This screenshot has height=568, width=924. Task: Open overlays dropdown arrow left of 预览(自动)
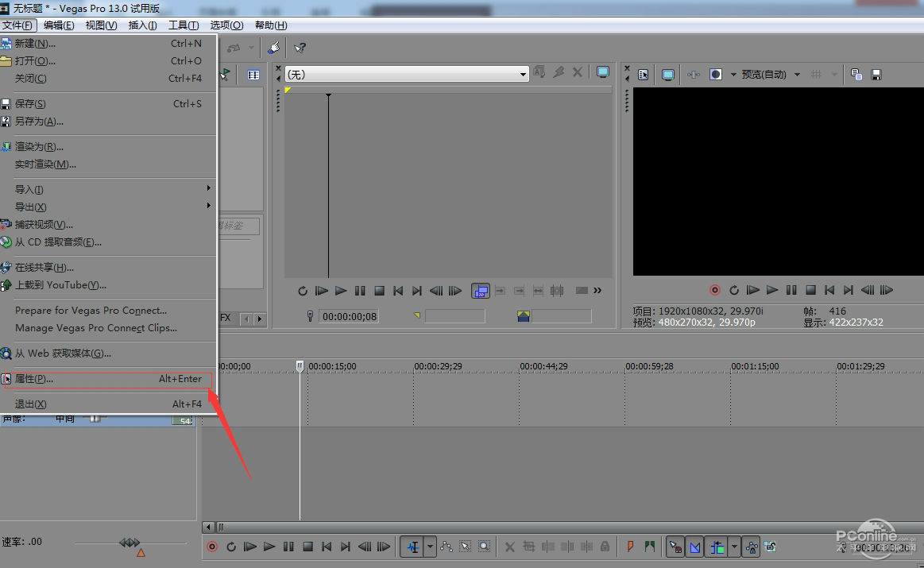tap(733, 74)
